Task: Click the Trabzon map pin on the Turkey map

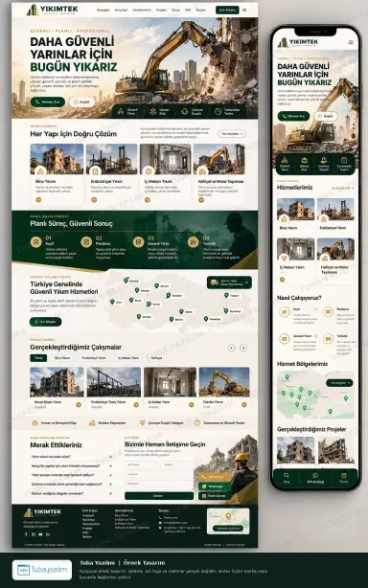Action: click(226, 295)
